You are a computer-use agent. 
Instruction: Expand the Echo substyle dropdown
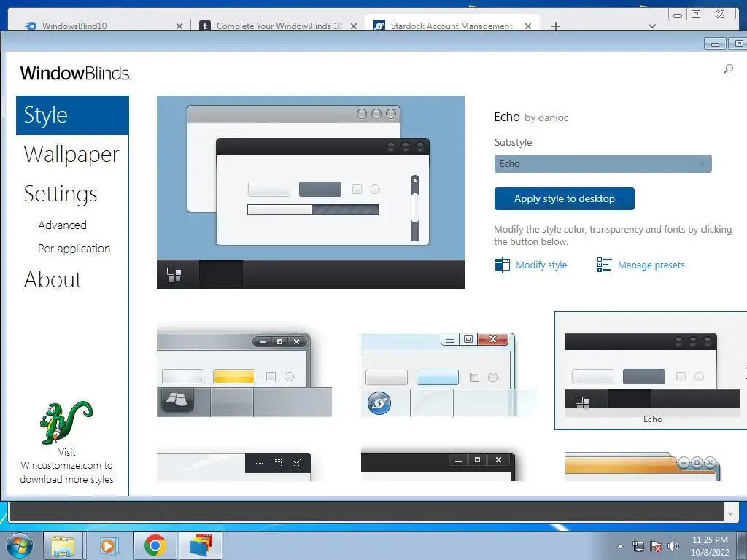coord(603,164)
